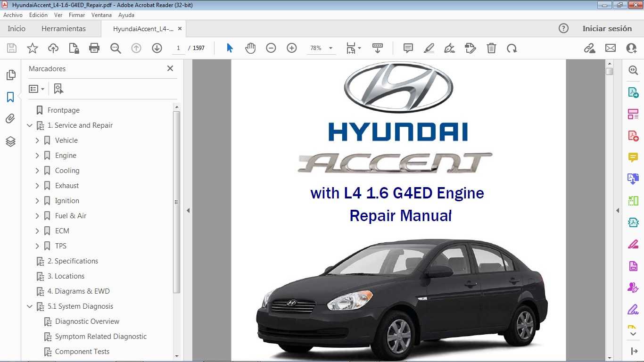Choose the arrow selection tool
Screen dimensions: 644x362
(x=230, y=48)
